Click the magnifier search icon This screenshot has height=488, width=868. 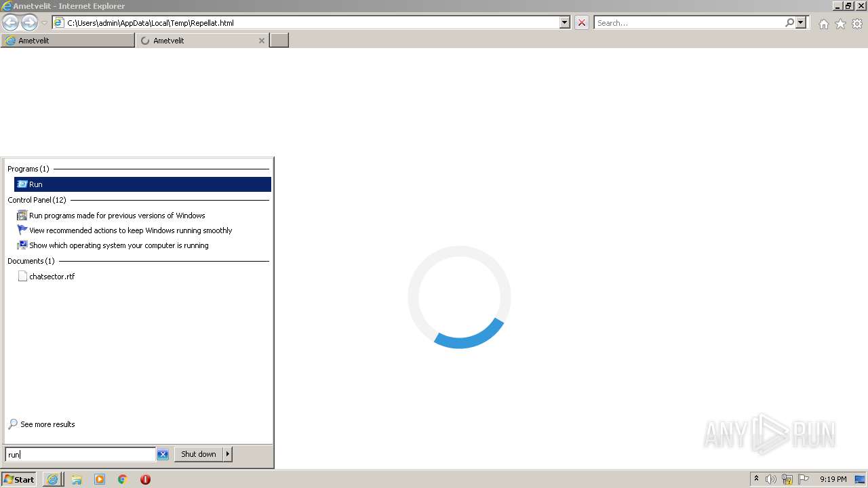tap(789, 22)
